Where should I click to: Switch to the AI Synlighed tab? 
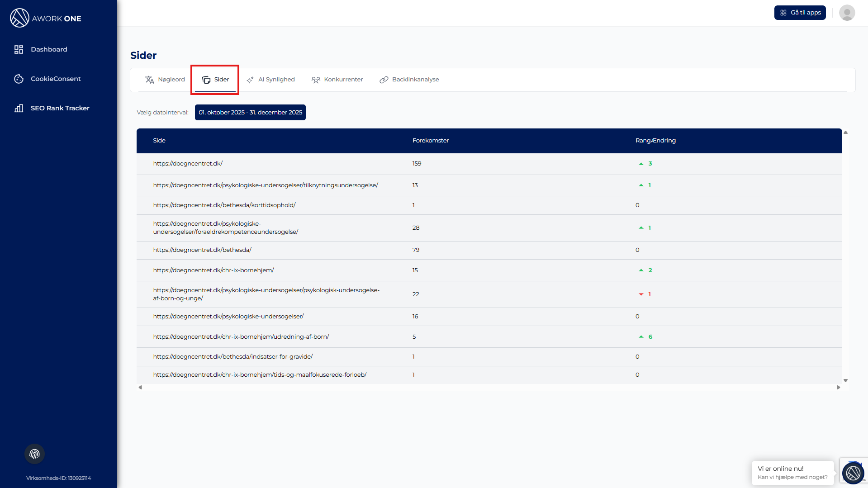[x=270, y=80]
